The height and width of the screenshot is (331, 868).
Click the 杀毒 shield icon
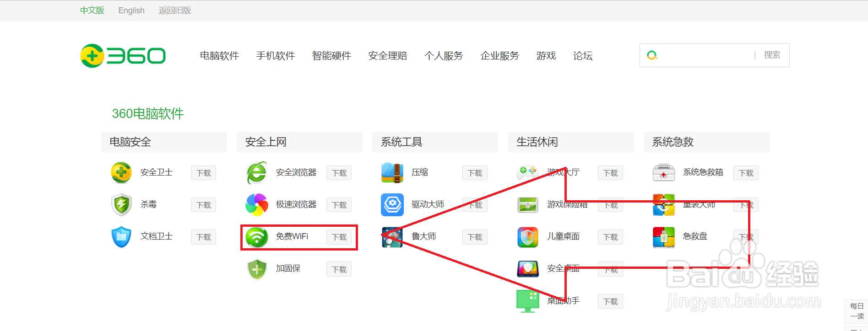(121, 204)
